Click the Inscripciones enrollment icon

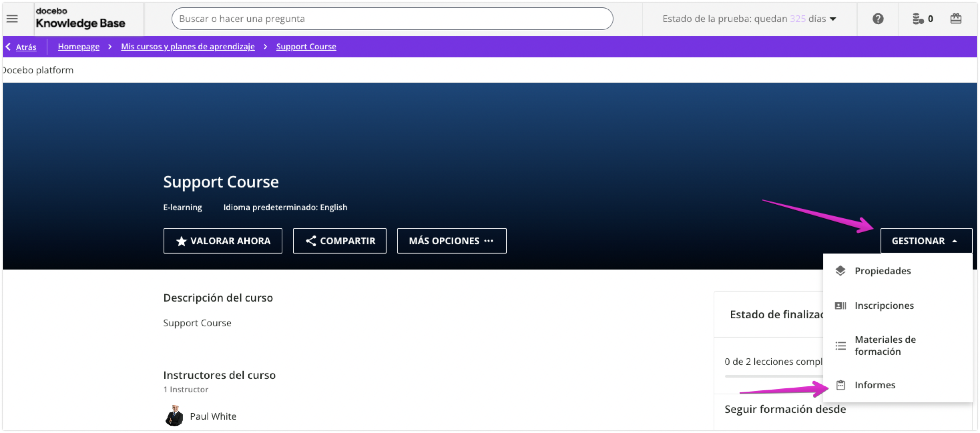pos(840,306)
